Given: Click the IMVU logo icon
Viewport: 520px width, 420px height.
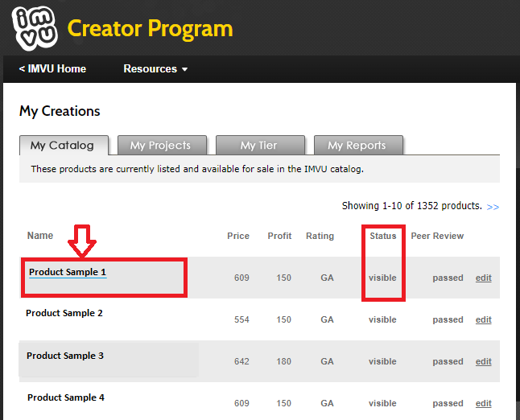Looking at the screenshot, I should coord(35,28).
